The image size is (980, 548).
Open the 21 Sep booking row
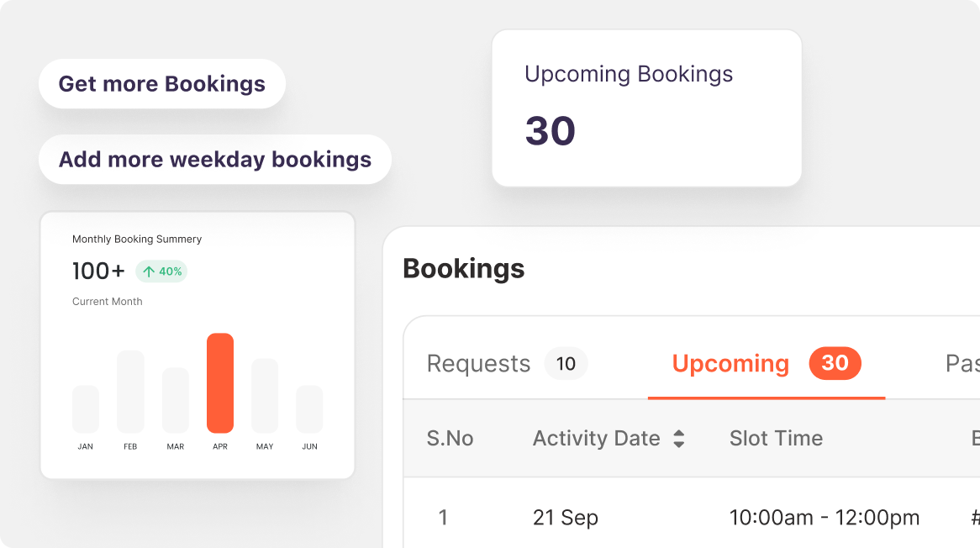(x=566, y=518)
